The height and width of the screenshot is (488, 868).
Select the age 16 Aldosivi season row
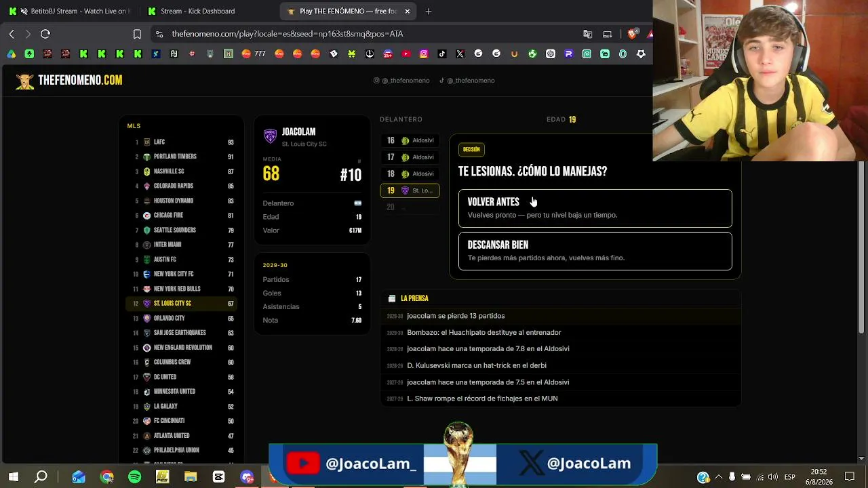pyautogui.click(x=410, y=141)
